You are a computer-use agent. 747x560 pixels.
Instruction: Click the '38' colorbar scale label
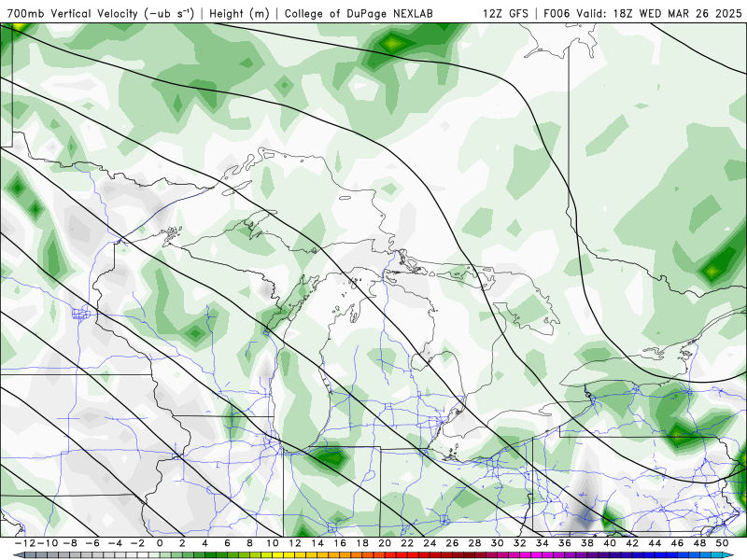click(587, 543)
